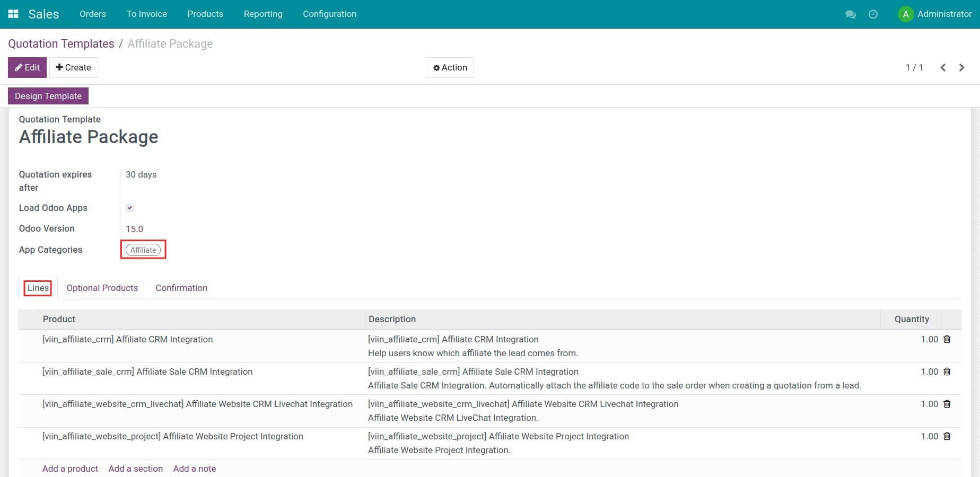Delete the Affiliate CRM Integration line
The width and height of the screenshot is (980, 477).
tap(947, 339)
